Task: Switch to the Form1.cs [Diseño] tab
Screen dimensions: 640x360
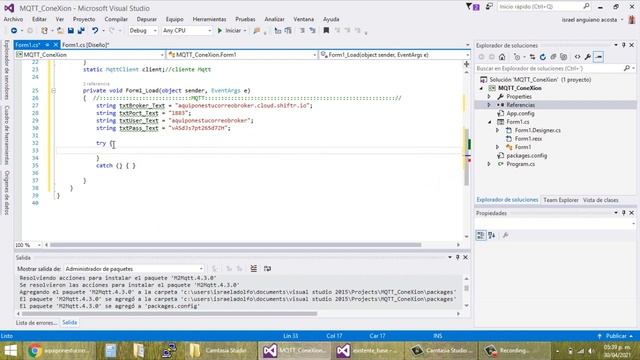Action: pos(86,45)
